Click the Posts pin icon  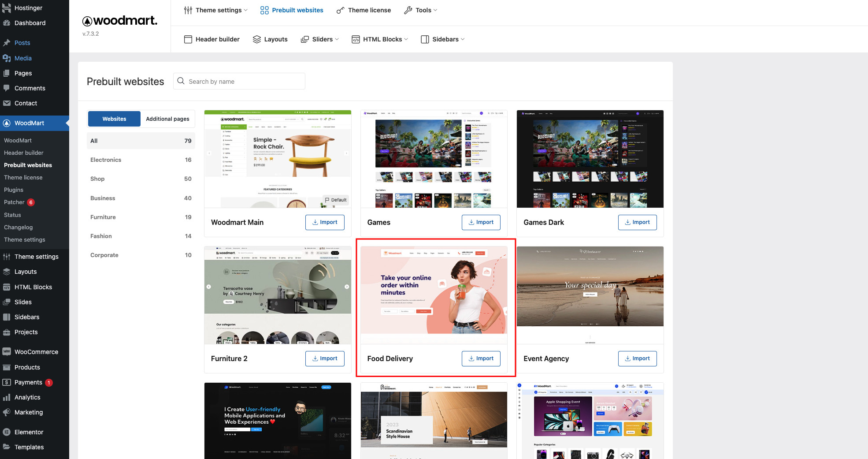tap(7, 43)
